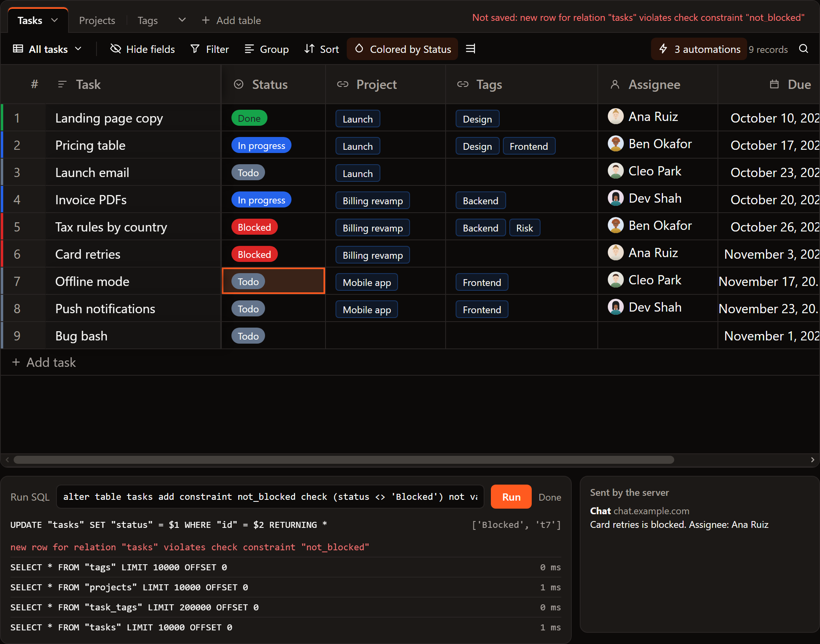Click the scroll right arrow
The image size is (820, 644).
click(x=812, y=459)
